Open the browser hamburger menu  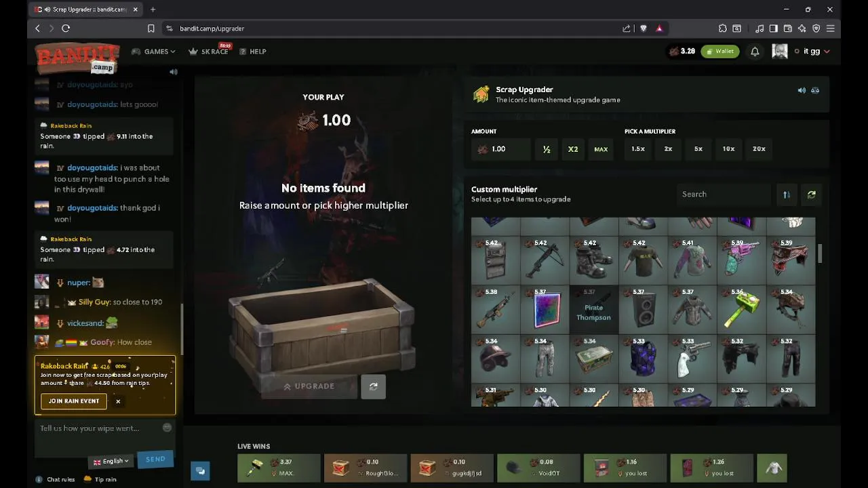pos(830,28)
